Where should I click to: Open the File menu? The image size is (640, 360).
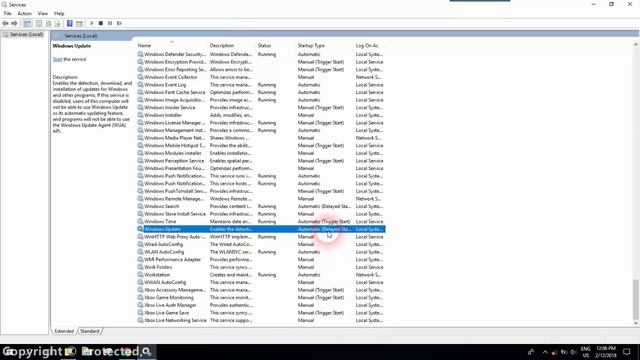pyautogui.click(x=7, y=13)
